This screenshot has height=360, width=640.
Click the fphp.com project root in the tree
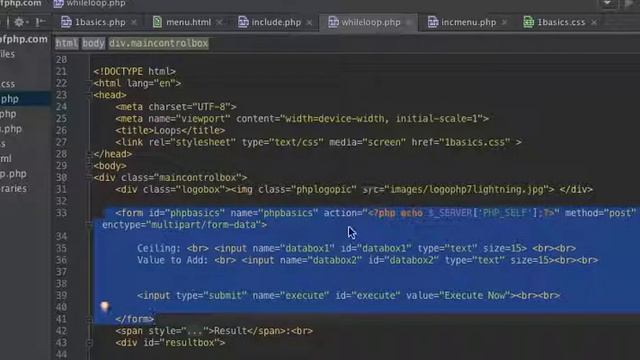pos(24,39)
